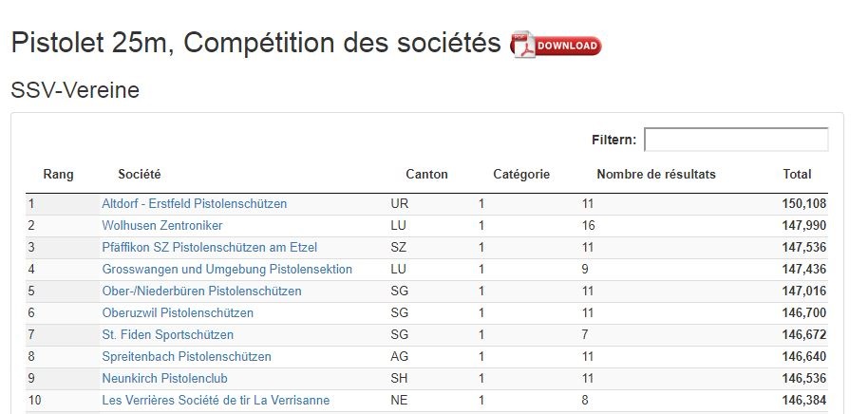
Task: Sort by Total column header
Action: click(x=797, y=175)
